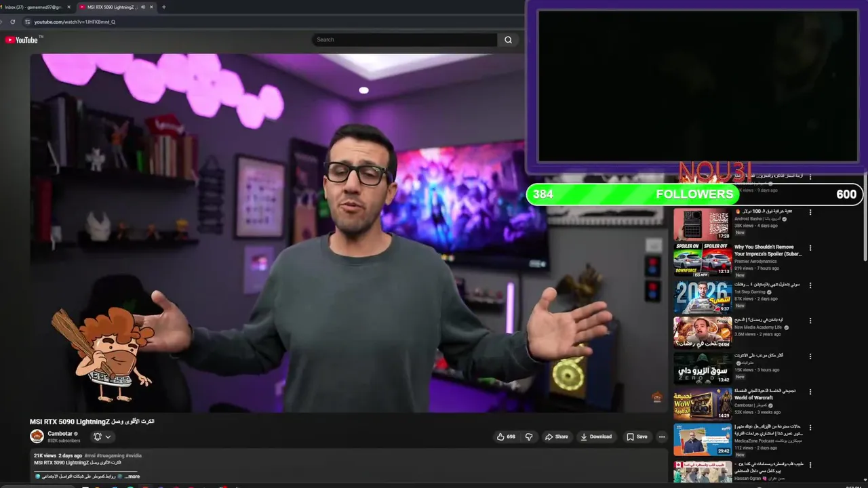Open the World of Warcraft video thumbnail
Viewport: 868px width, 488px height.
pyautogui.click(x=702, y=405)
